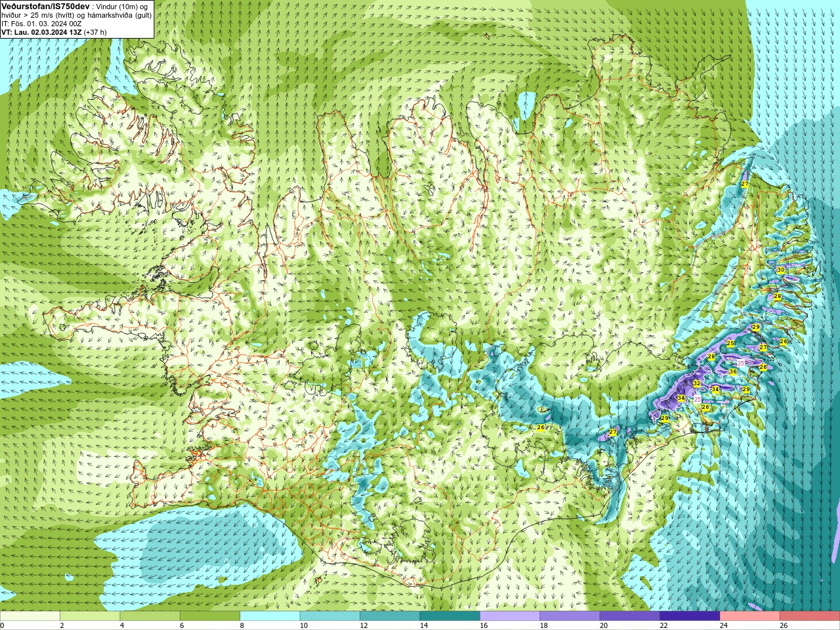Click the legend scale value 18
840x630 pixels.
pyautogui.click(x=544, y=626)
